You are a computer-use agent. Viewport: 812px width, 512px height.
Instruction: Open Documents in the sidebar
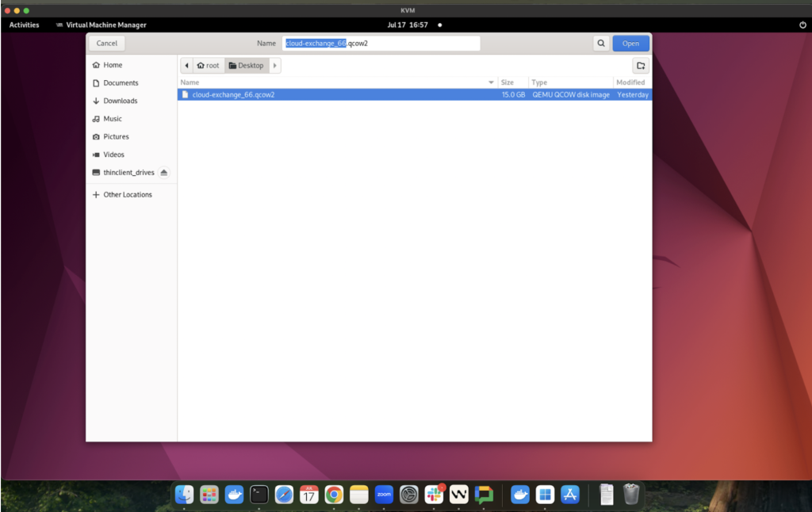131,83
